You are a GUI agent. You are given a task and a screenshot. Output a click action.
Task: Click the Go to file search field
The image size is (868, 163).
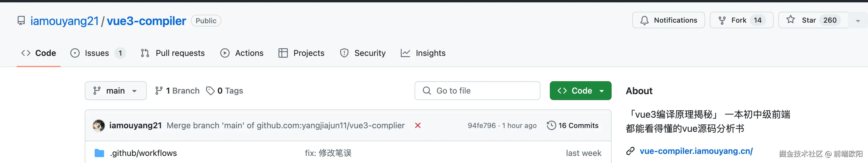tap(477, 91)
